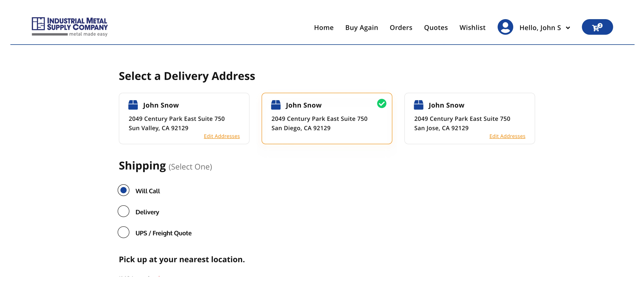Screen dimensions: 644x286
Task: Open the shopping cart icon button
Action: click(597, 27)
